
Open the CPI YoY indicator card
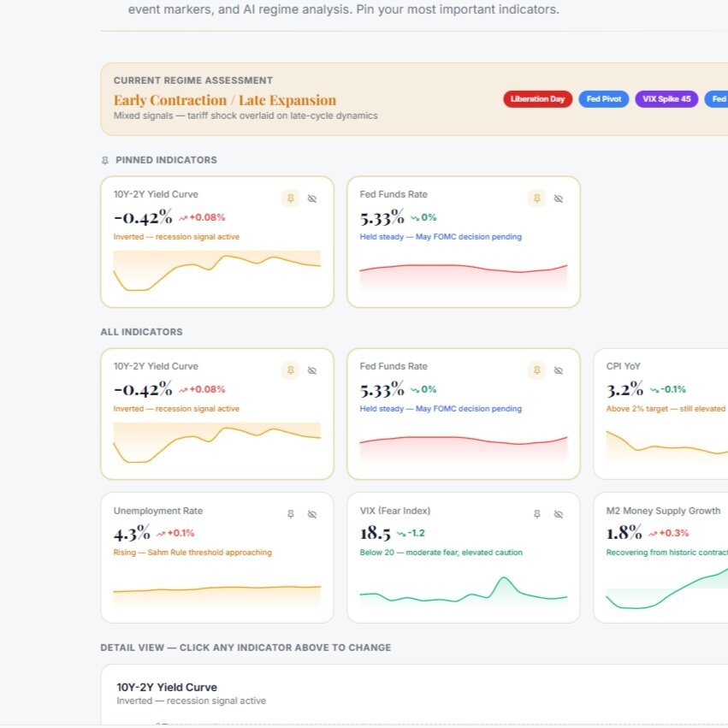tap(661, 414)
